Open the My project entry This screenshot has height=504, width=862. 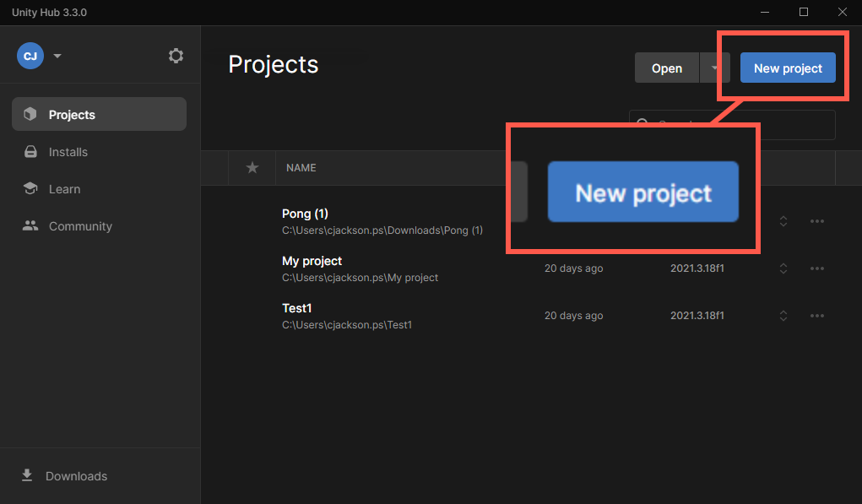(x=312, y=261)
